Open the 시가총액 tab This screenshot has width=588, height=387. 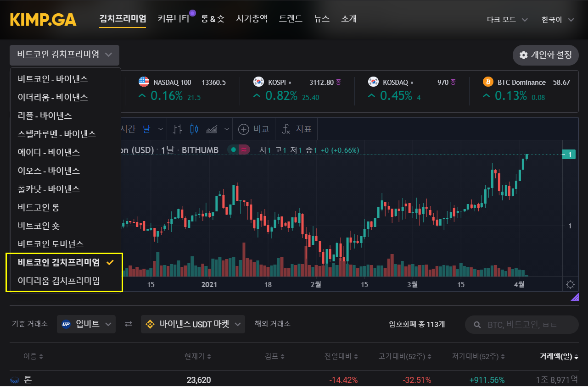[252, 19]
